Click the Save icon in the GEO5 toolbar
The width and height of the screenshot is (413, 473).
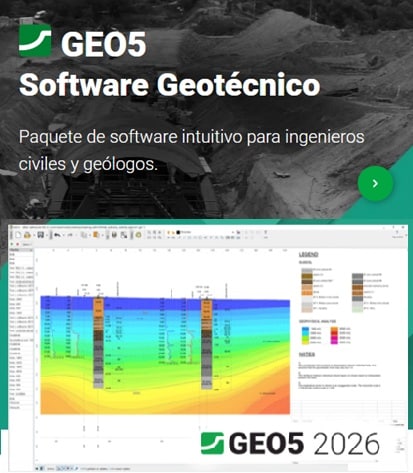40,235
